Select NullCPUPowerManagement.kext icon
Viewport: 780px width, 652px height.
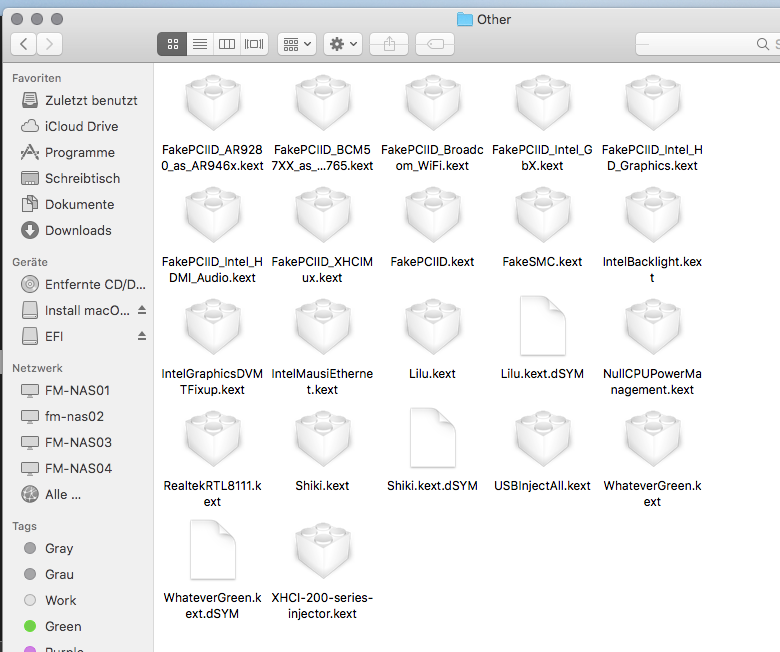pos(653,327)
